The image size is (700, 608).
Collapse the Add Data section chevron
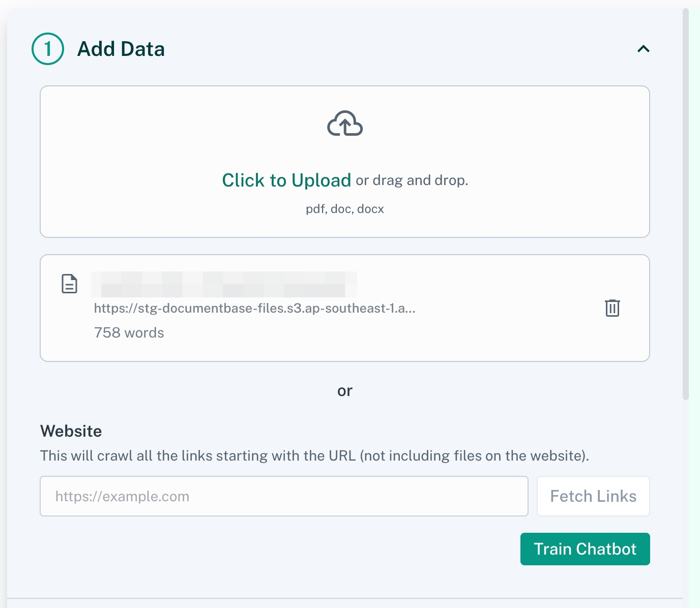[x=643, y=49]
